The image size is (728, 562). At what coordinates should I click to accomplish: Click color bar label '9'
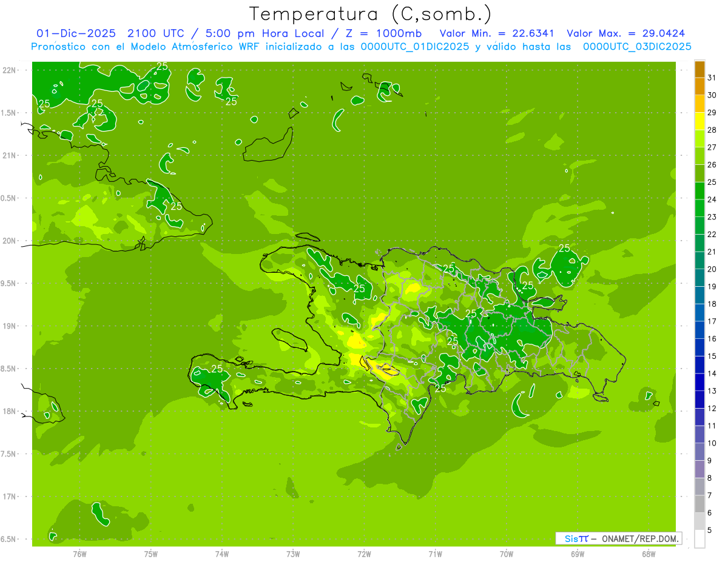[710, 461]
